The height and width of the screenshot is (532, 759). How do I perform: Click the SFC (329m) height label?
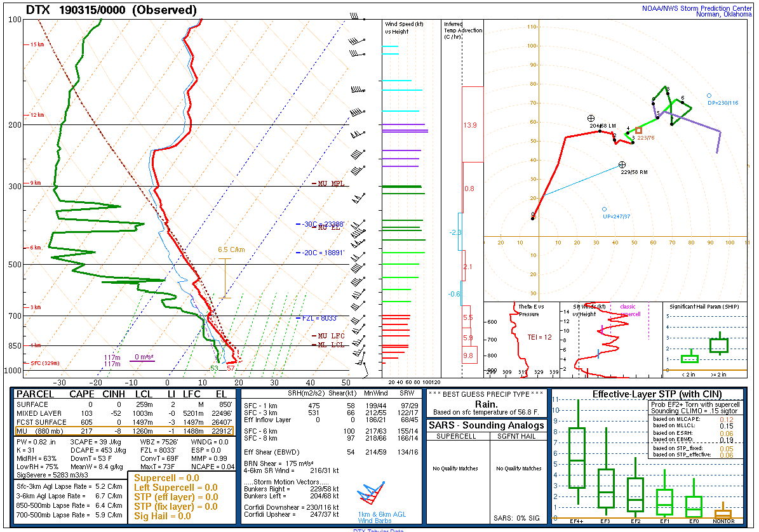click(45, 363)
